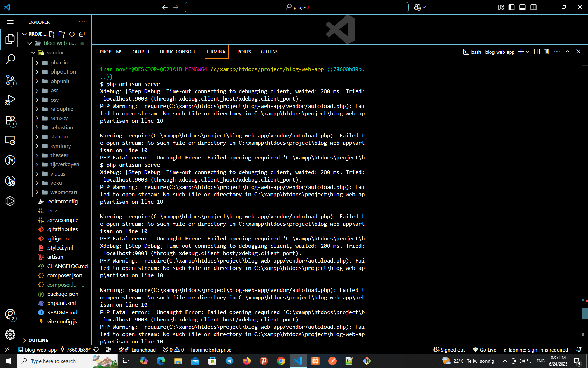Switch to the PROBLEMS tab

click(111, 52)
